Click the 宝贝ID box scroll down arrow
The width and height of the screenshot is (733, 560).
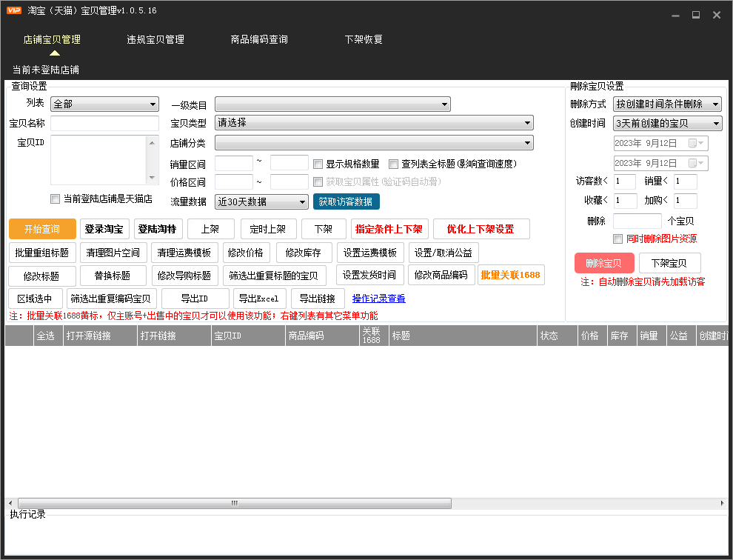coord(152,178)
